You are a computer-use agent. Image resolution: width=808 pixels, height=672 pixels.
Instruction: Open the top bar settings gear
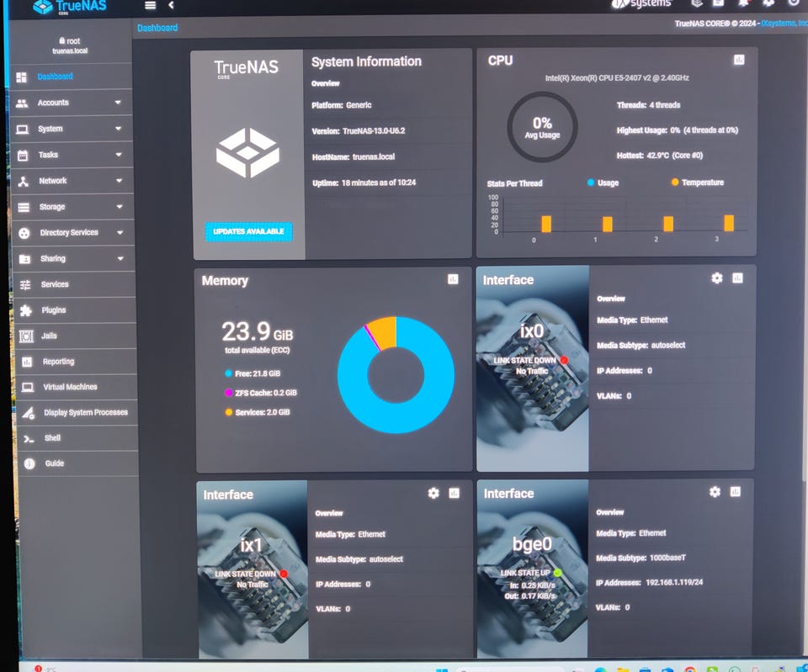click(x=768, y=3)
